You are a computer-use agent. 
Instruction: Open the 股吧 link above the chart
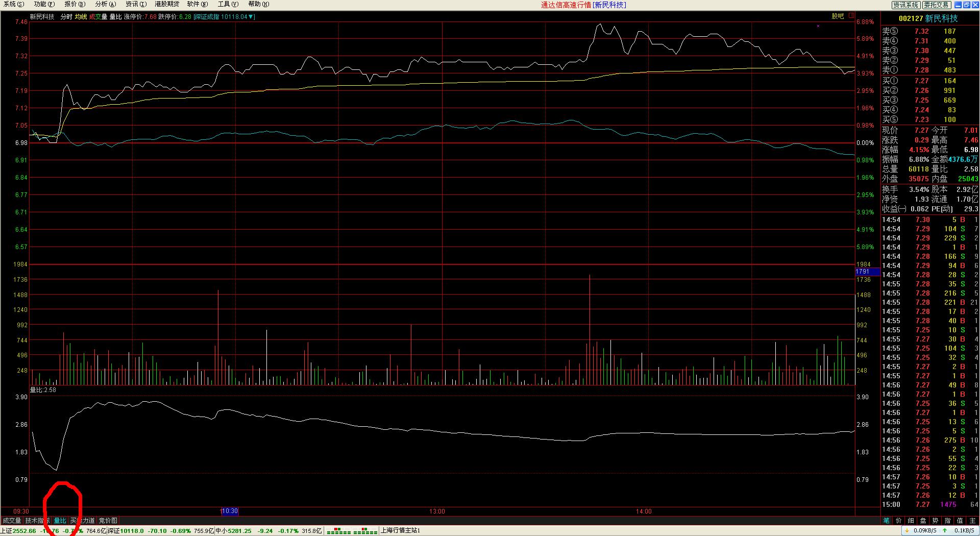pos(838,16)
